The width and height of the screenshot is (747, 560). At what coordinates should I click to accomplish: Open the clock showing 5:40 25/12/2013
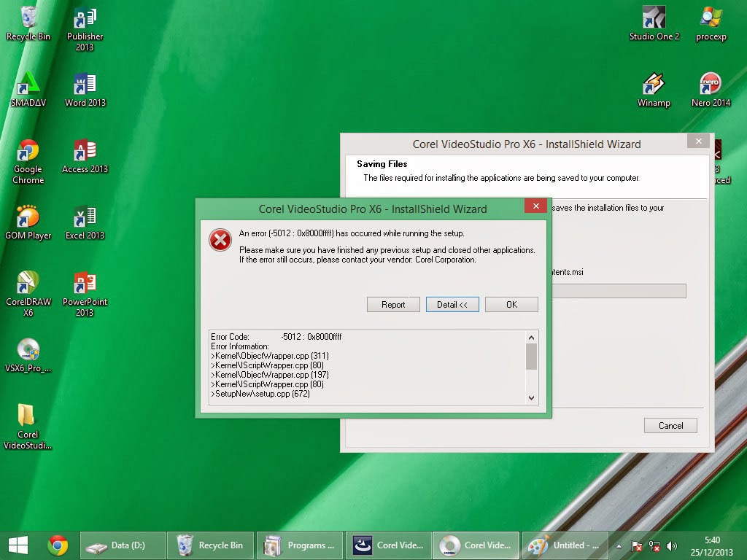coord(712,546)
